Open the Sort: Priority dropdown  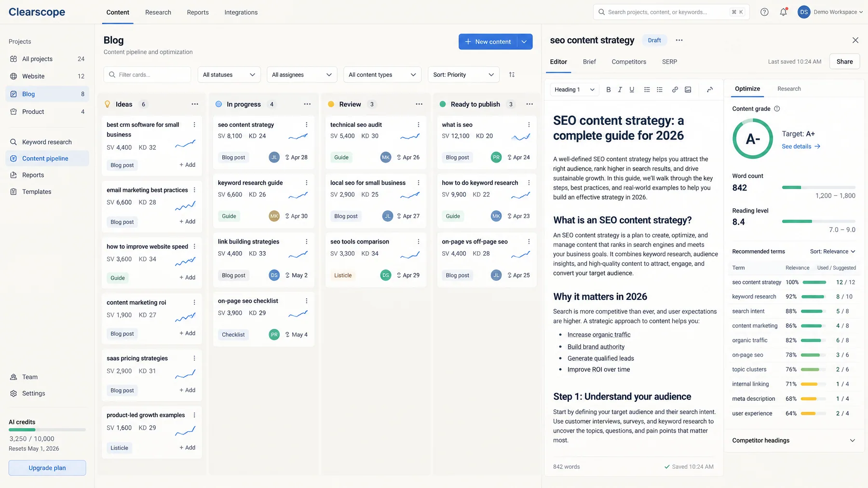click(463, 75)
